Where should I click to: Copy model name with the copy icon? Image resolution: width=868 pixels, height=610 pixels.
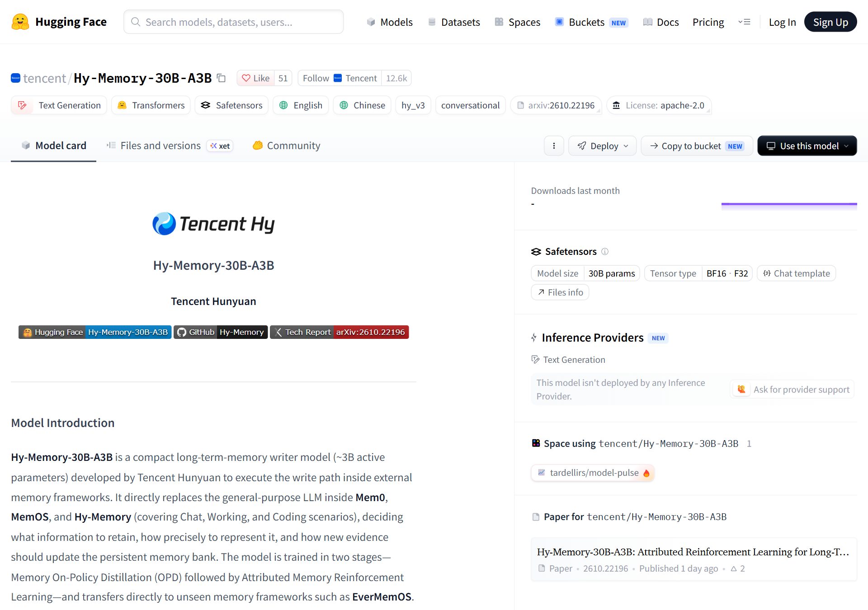coord(221,78)
